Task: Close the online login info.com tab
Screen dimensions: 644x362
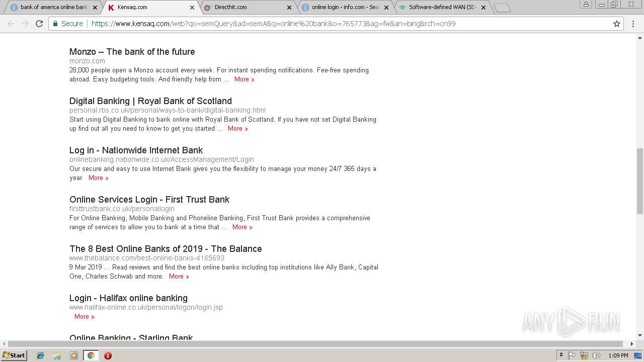Action: 386,8
